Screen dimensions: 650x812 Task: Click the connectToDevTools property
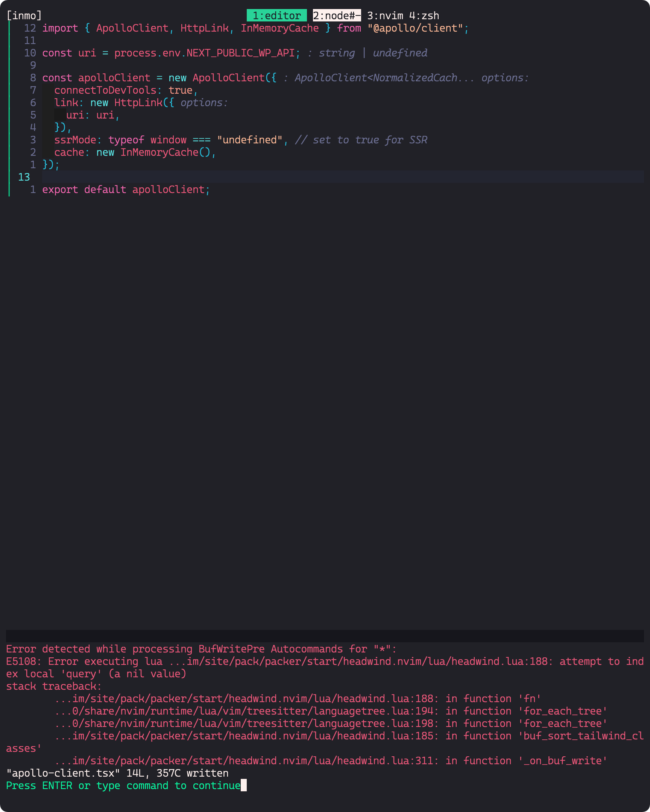[x=105, y=90]
